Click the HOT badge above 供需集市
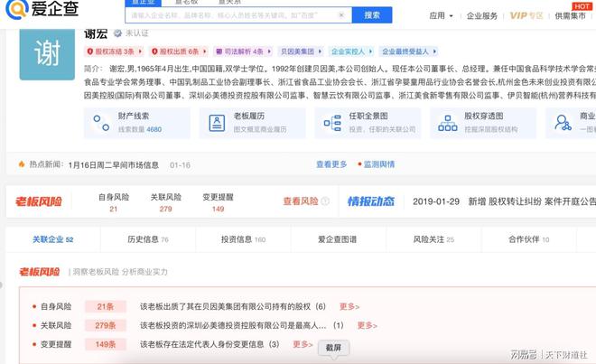 tap(582, 6)
